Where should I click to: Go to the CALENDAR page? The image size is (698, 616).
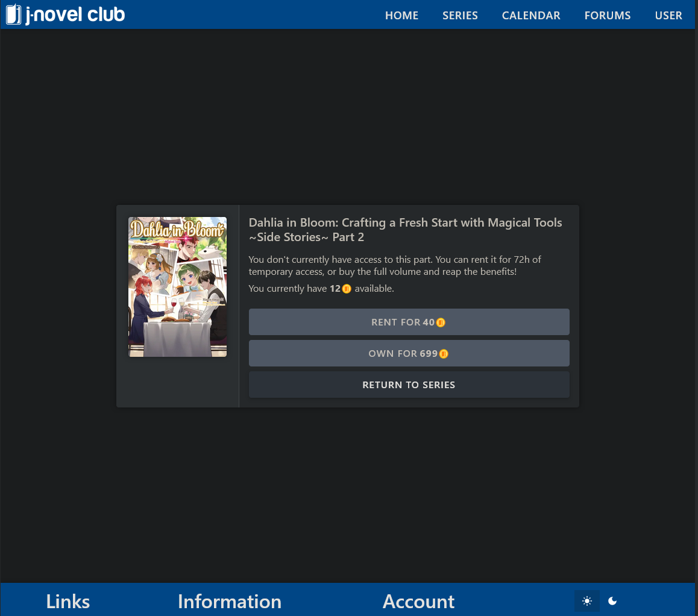pyautogui.click(x=531, y=15)
